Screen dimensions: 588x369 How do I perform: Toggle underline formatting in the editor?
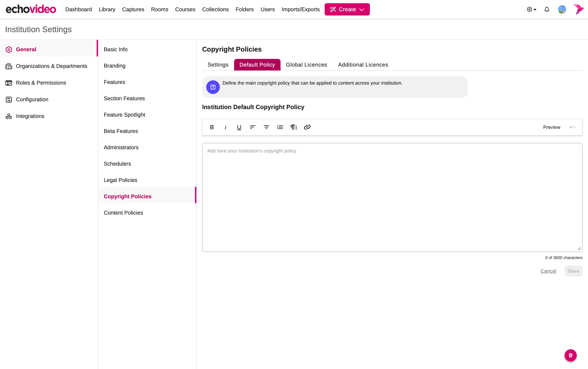(x=239, y=127)
